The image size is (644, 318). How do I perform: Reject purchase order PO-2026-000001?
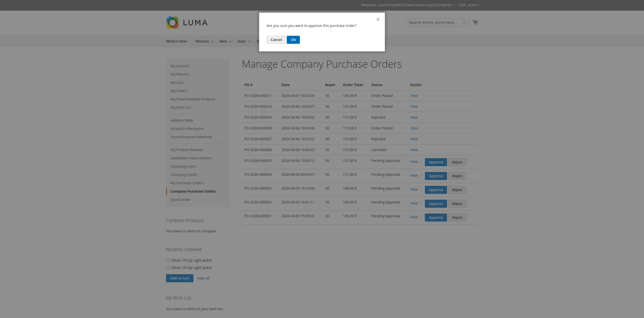(457, 218)
